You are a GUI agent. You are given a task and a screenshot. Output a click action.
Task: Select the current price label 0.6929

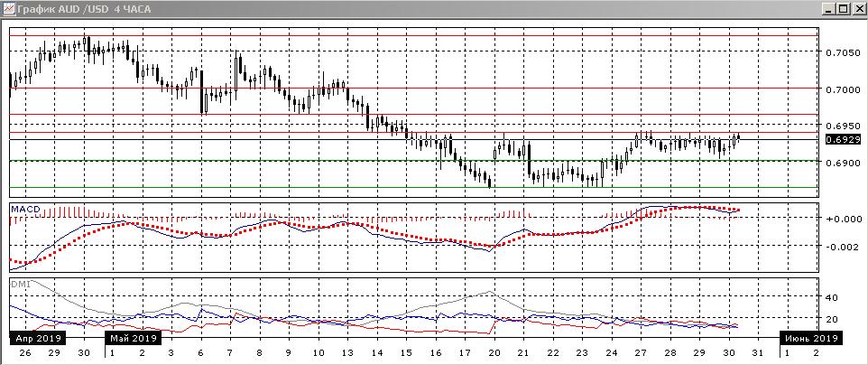(x=843, y=140)
